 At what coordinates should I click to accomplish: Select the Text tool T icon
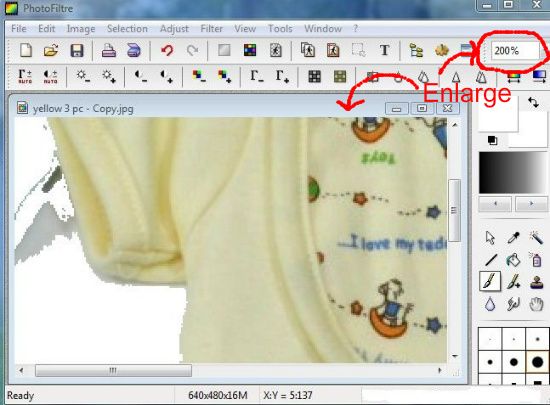[x=384, y=50]
